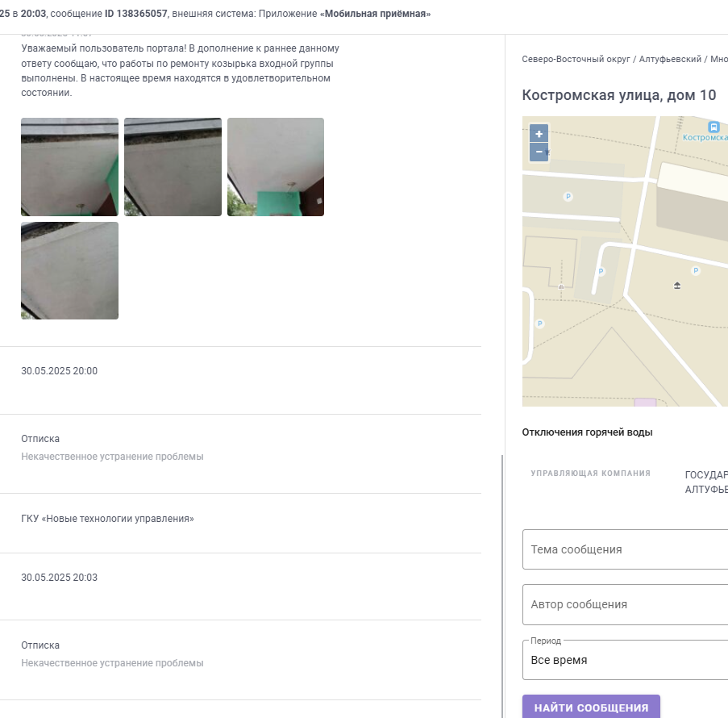Click the Алтуфьевский breadcrumb link

click(x=670, y=59)
